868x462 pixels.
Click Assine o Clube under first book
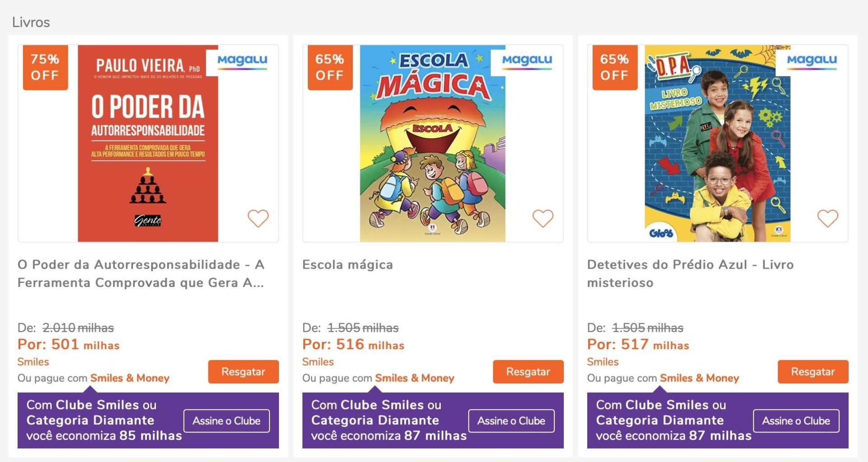226,421
